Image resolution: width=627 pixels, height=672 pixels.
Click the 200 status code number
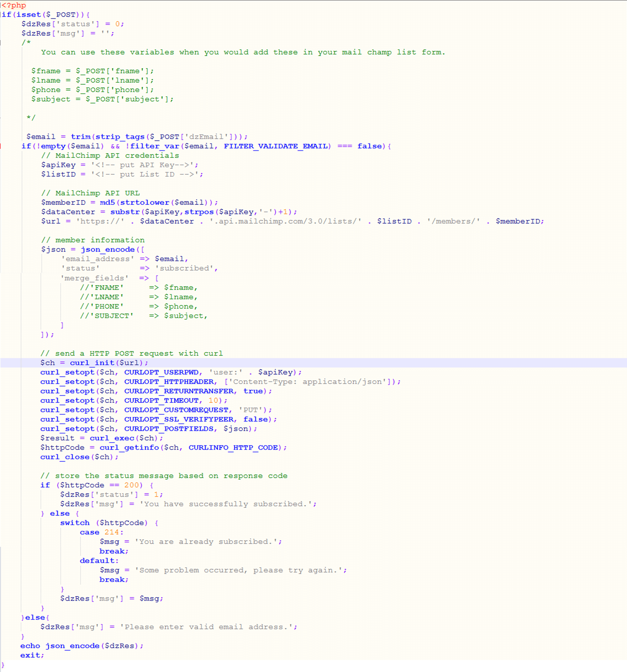click(131, 485)
